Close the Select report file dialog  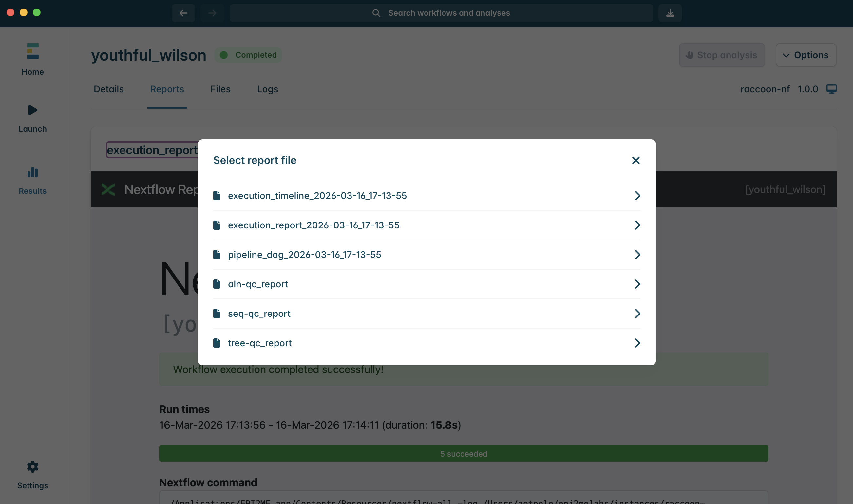635,160
